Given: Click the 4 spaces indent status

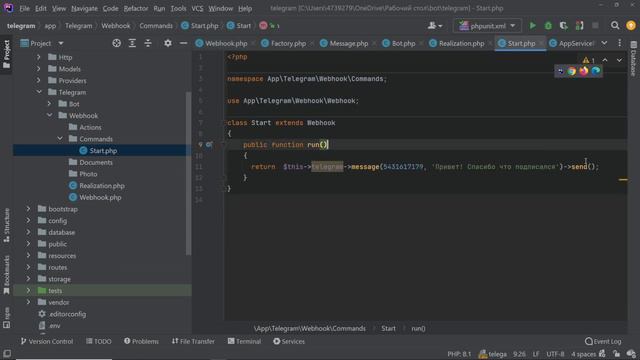Looking at the screenshot, I should click(584, 354).
